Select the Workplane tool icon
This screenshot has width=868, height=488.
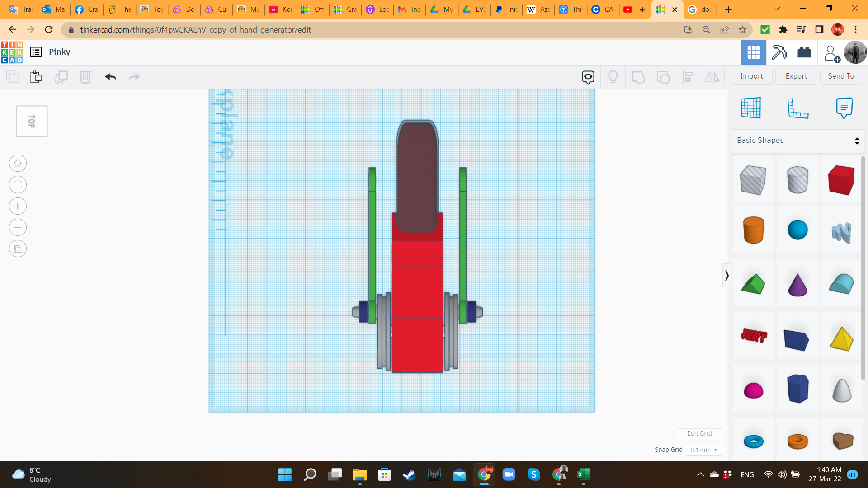click(x=751, y=108)
